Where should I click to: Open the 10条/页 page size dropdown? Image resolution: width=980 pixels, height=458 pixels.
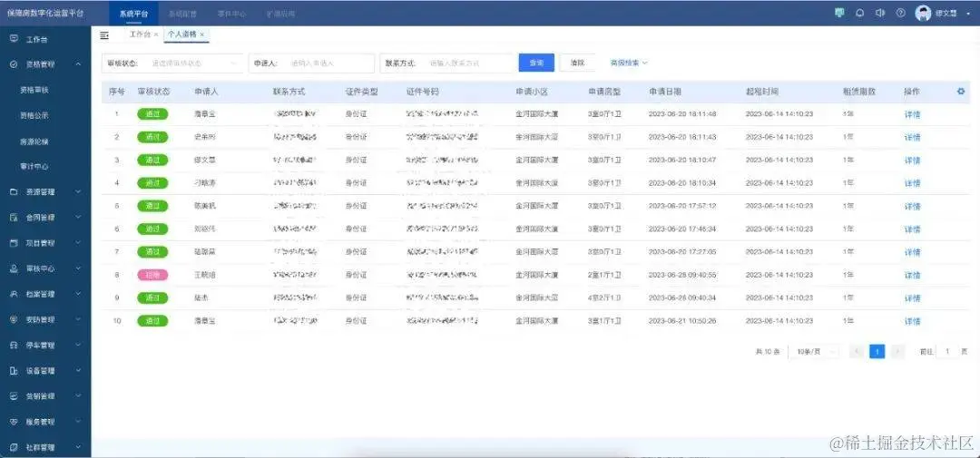[814, 352]
